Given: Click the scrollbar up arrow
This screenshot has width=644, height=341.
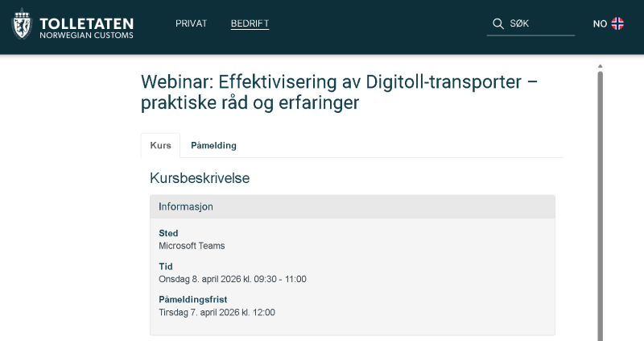Looking at the screenshot, I should (600, 65).
